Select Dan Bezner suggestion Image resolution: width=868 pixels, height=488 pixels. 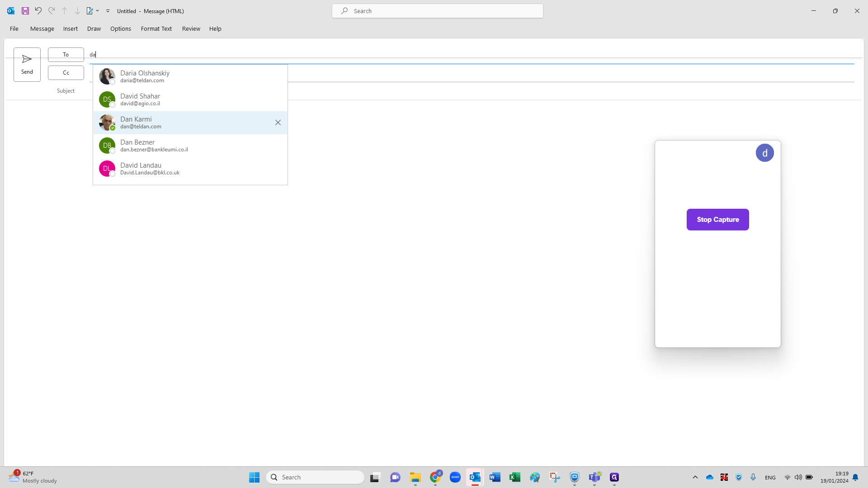coord(190,145)
